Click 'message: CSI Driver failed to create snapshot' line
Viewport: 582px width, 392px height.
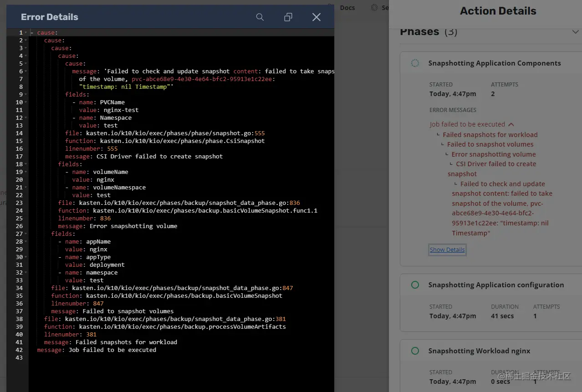pos(144,157)
